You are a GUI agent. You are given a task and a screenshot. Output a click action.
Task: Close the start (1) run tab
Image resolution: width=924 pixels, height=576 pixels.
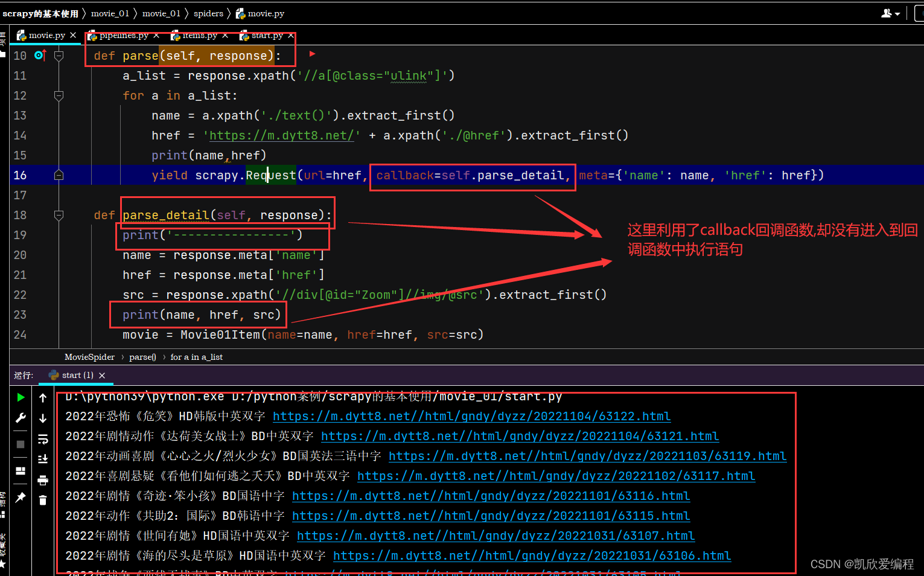[102, 376]
